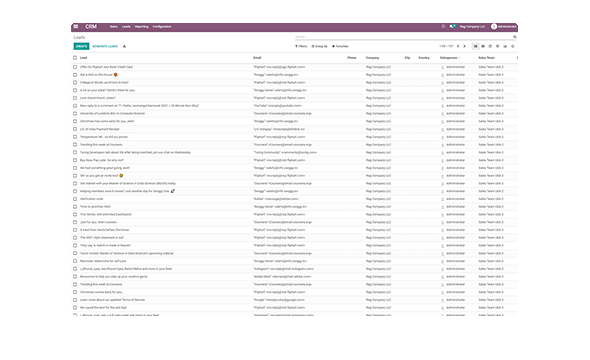Open lead Reminder: Make time for self-care
Image resolution: width=590 pixels, height=360 pixels.
[x=103, y=261]
